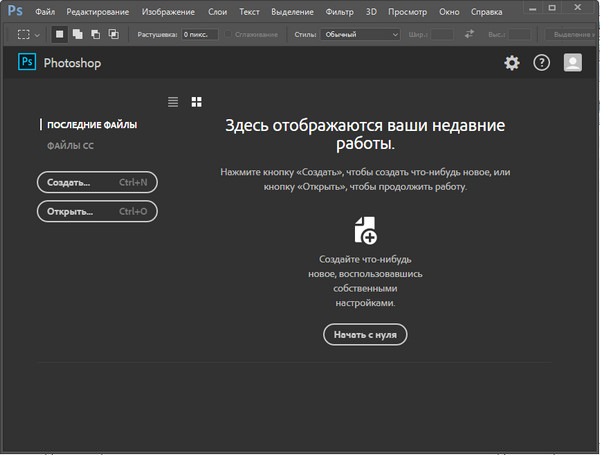The height and width of the screenshot is (455, 600).
Task: Select the ФАЙЛЫ CC section
Action: (x=70, y=146)
